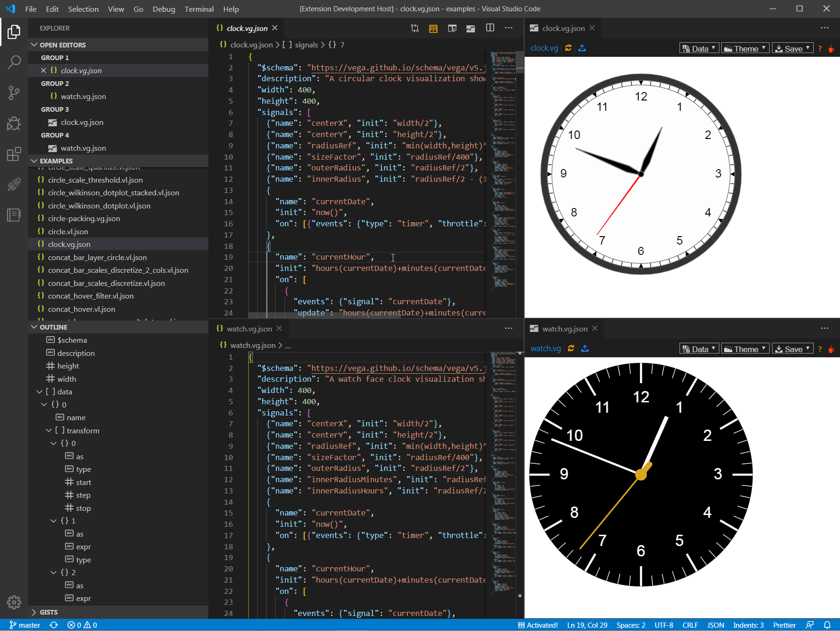The height and width of the screenshot is (631, 840).
Task: Refresh the clock.vg preview
Action: point(568,48)
